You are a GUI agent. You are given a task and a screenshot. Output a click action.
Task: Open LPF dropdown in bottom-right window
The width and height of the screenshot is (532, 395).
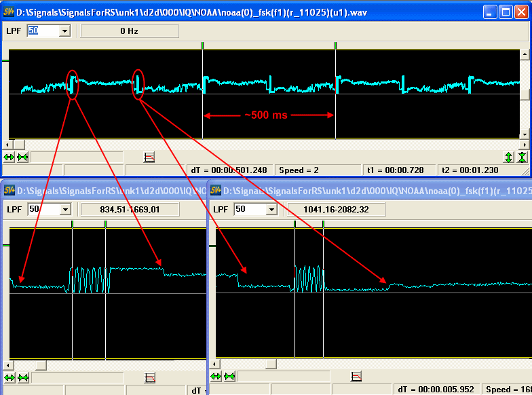coord(271,210)
